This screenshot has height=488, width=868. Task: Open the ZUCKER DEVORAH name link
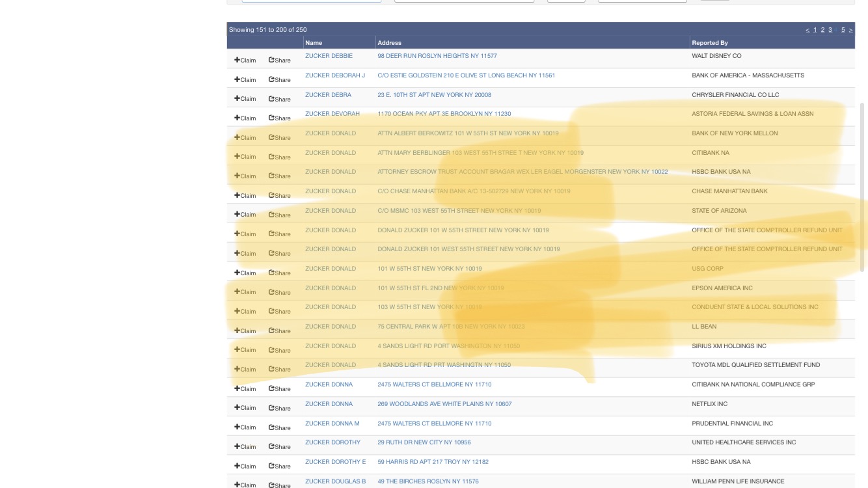(332, 114)
